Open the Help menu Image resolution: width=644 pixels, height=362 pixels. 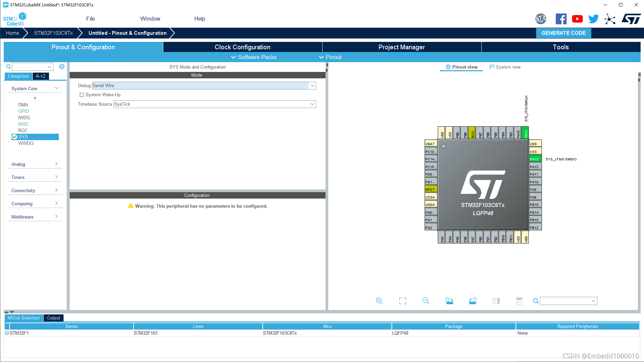199,19
